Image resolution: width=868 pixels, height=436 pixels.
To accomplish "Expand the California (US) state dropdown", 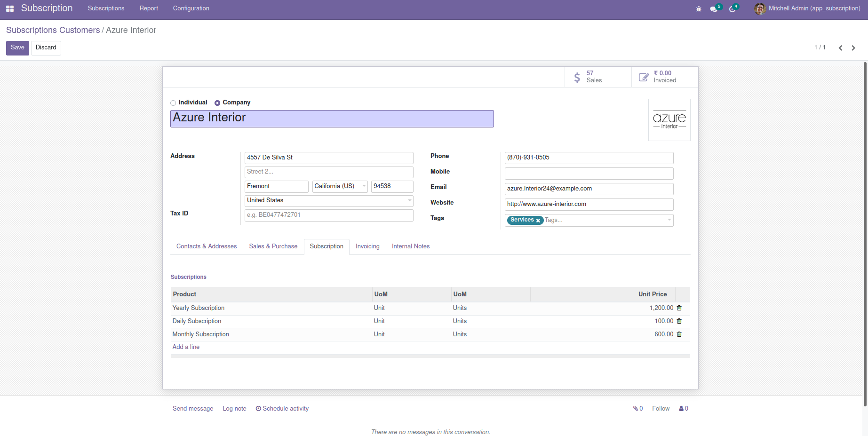I will pyautogui.click(x=364, y=186).
